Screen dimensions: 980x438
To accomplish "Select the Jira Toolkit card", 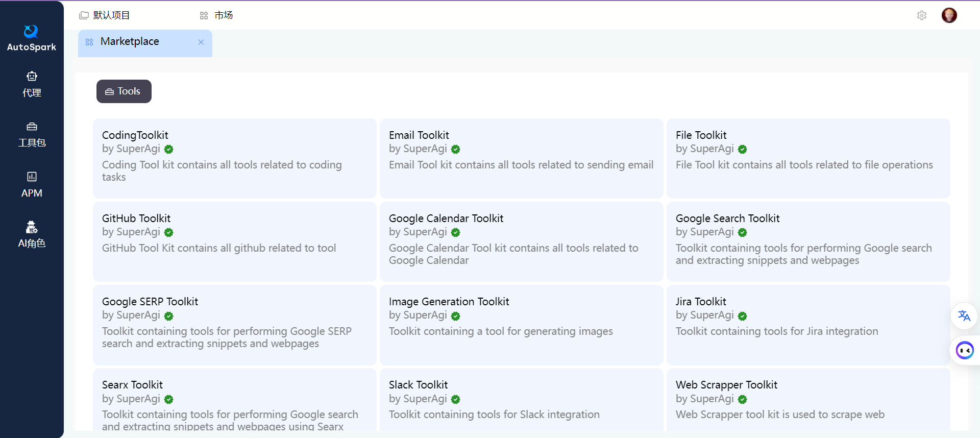I will point(808,324).
